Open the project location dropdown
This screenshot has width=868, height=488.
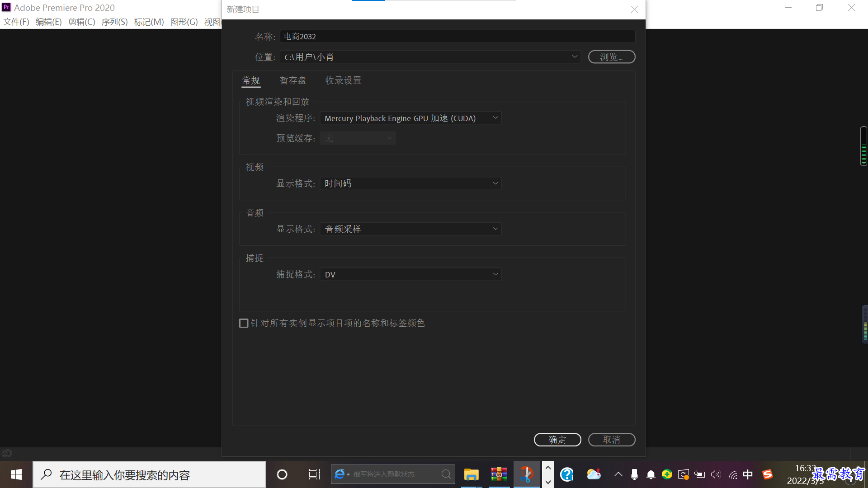click(430, 57)
